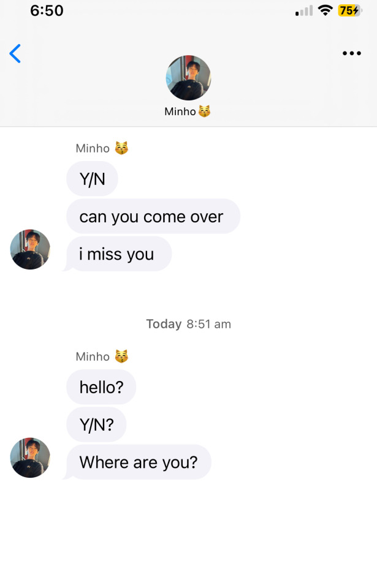Select the "Y/N?" message bubble

(96, 424)
